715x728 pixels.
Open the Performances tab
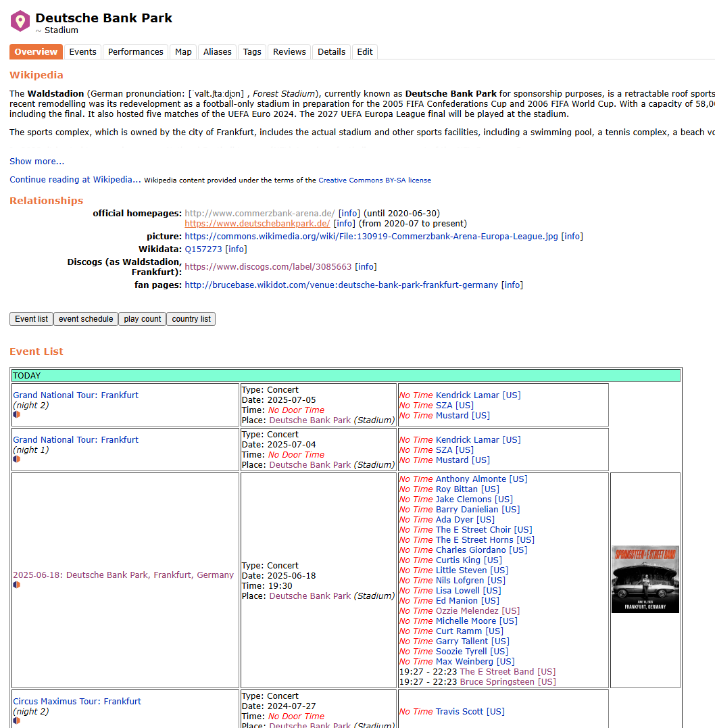click(x=135, y=52)
